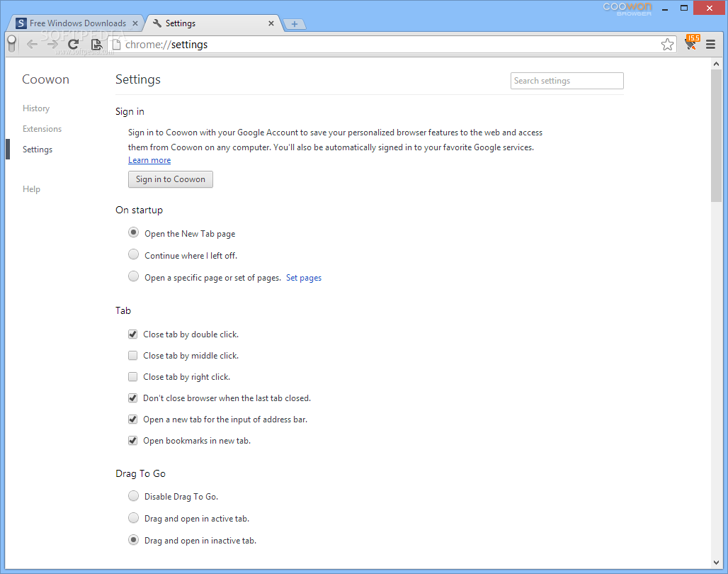This screenshot has height=574, width=728.
Task: Close the Free Windows Downloads tab
Action: click(x=135, y=23)
